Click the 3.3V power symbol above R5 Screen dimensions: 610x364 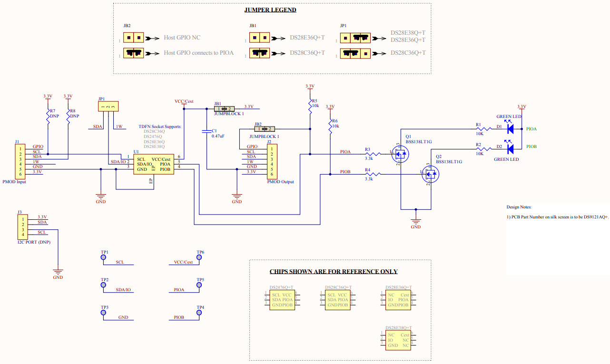tap(309, 87)
